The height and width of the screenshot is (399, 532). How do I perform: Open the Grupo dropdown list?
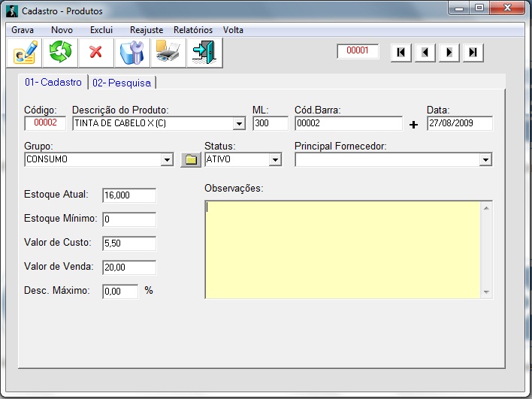167,159
